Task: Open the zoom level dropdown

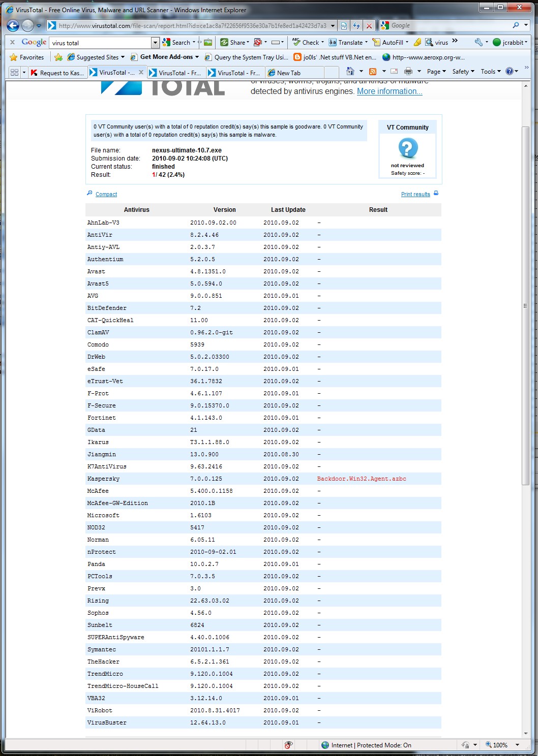Action: point(517,745)
